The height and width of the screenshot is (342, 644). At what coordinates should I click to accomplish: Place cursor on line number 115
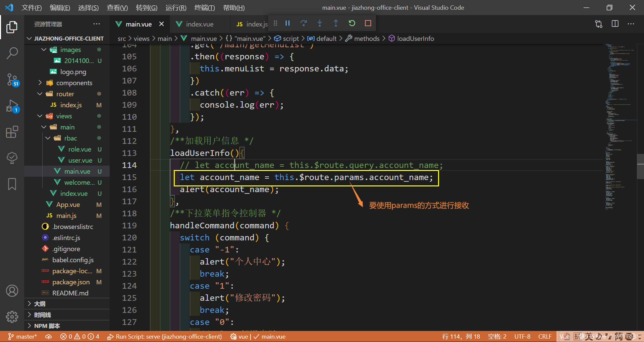(x=129, y=177)
